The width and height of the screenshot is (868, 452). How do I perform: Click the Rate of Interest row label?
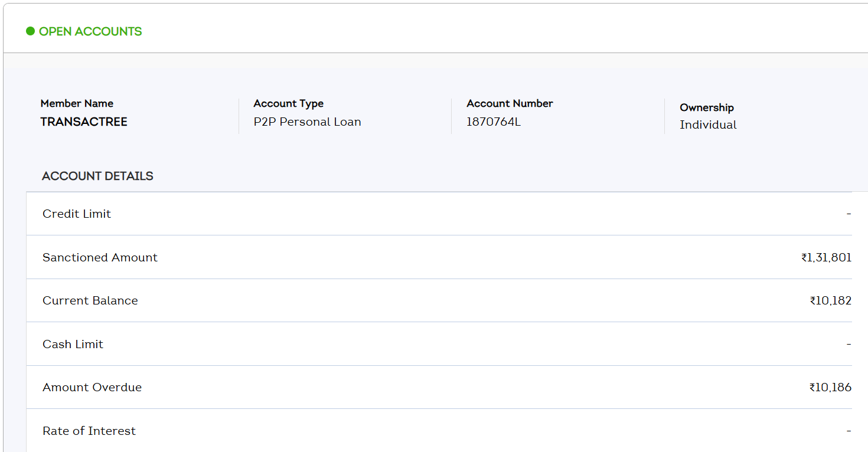[89, 431]
